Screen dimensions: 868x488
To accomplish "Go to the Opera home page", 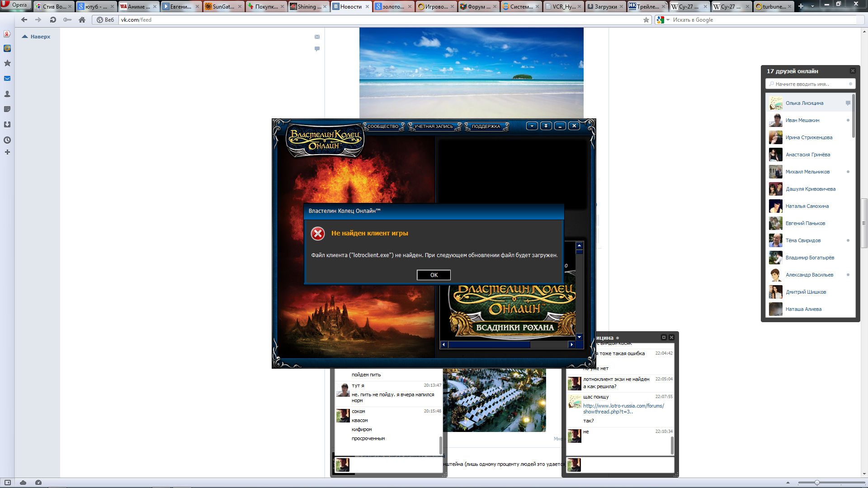I will (x=82, y=20).
